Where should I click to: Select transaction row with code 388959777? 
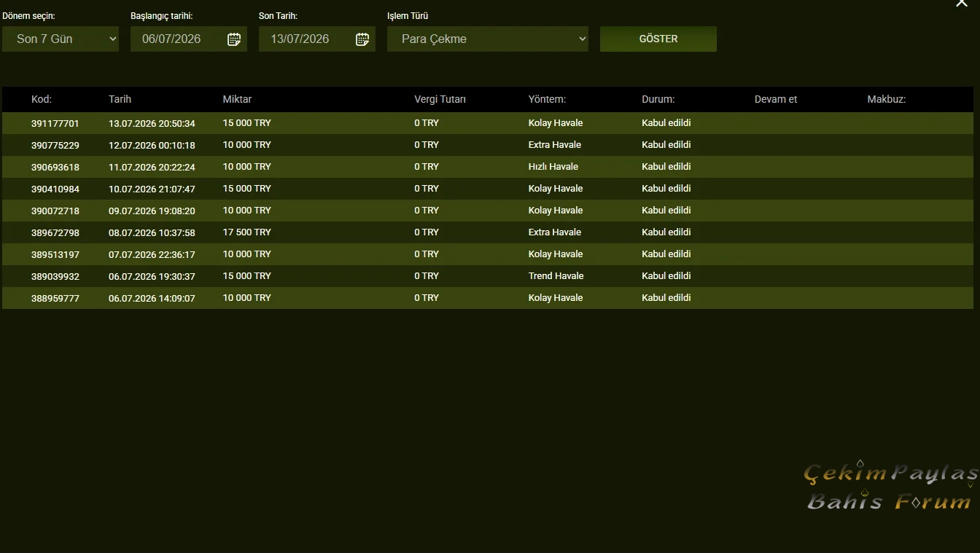point(488,298)
